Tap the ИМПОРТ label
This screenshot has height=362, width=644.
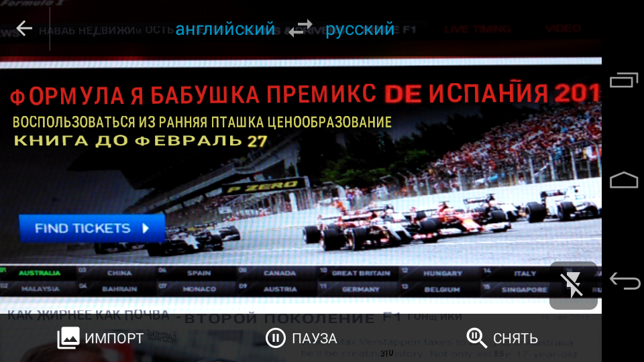[114, 339]
